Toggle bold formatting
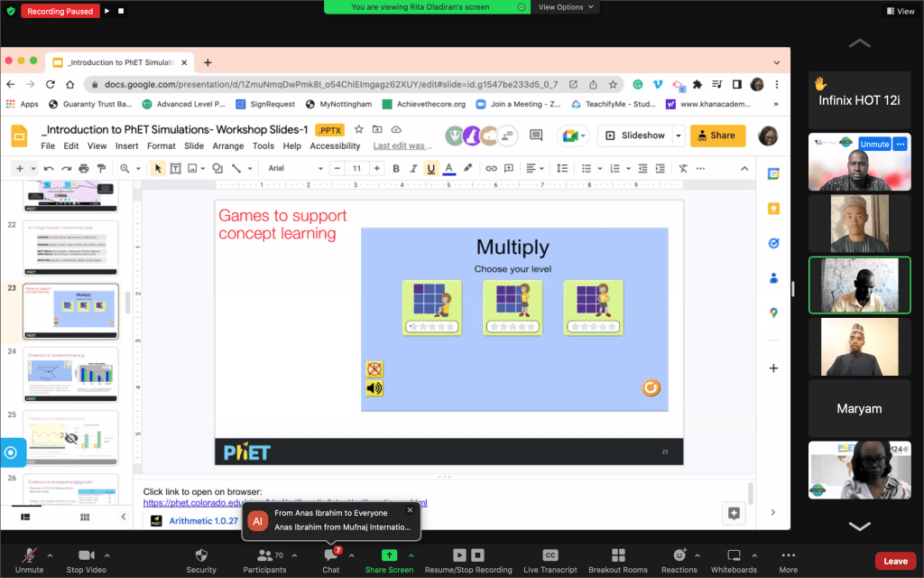924x578 pixels. [x=396, y=168]
